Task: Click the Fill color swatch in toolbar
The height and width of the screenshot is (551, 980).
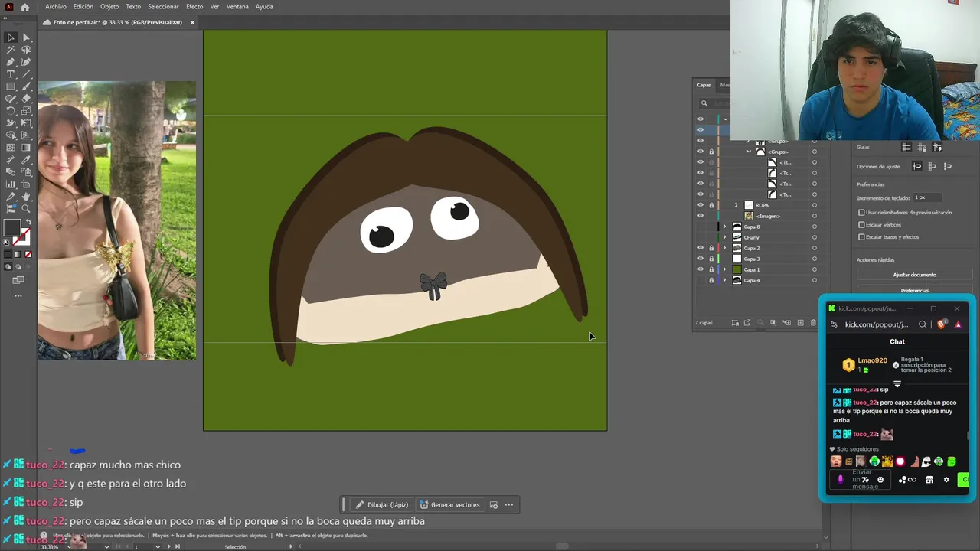Action: tap(11, 227)
